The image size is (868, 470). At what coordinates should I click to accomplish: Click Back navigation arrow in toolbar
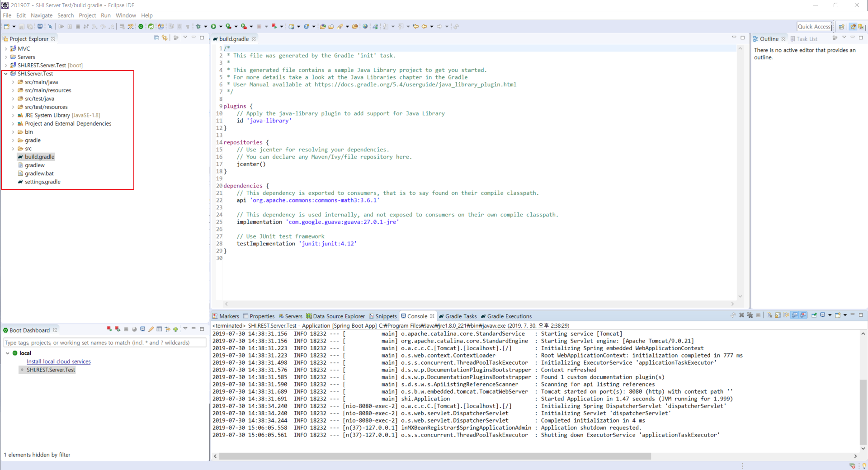coord(424,26)
